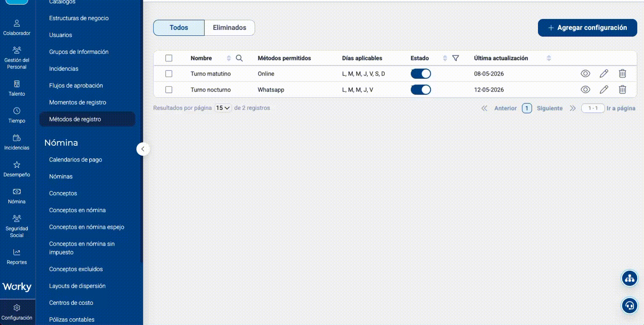Open the headset support chat button

click(630, 305)
